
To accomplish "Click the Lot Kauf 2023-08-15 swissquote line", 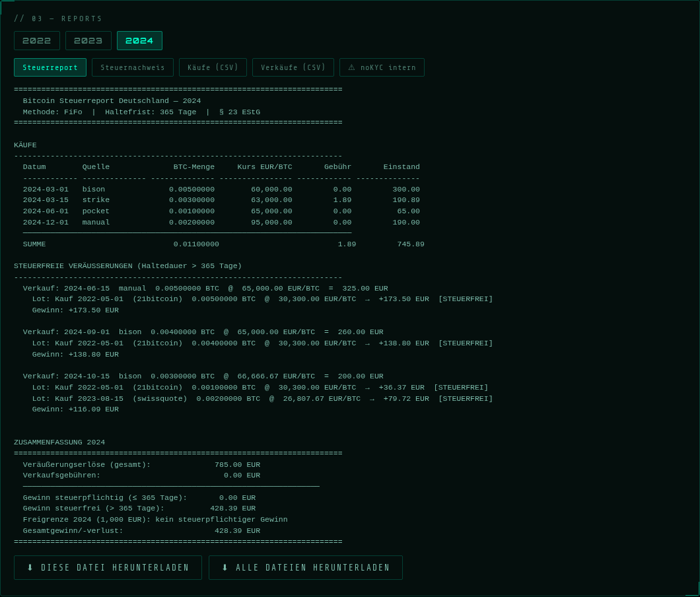I will point(263,399).
